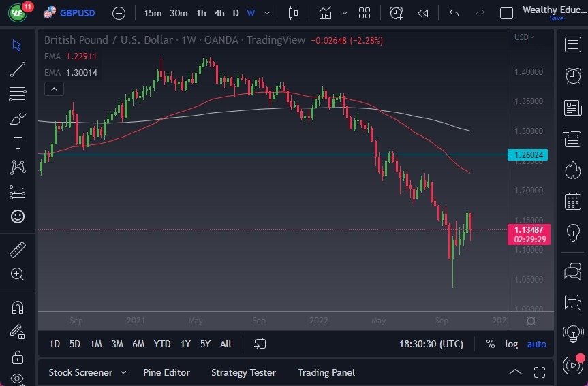Image resolution: width=588 pixels, height=386 pixels.
Task: Click the replay rewind icon
Action: pos(423,13)
